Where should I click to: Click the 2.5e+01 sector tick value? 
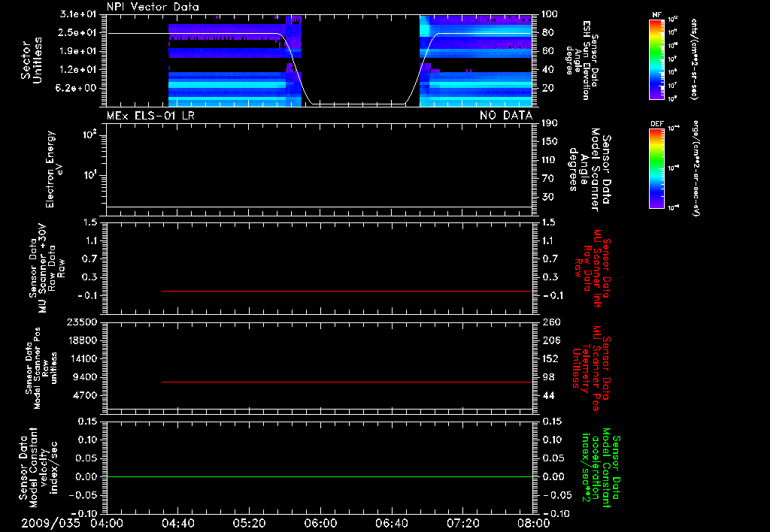point(78,32)
